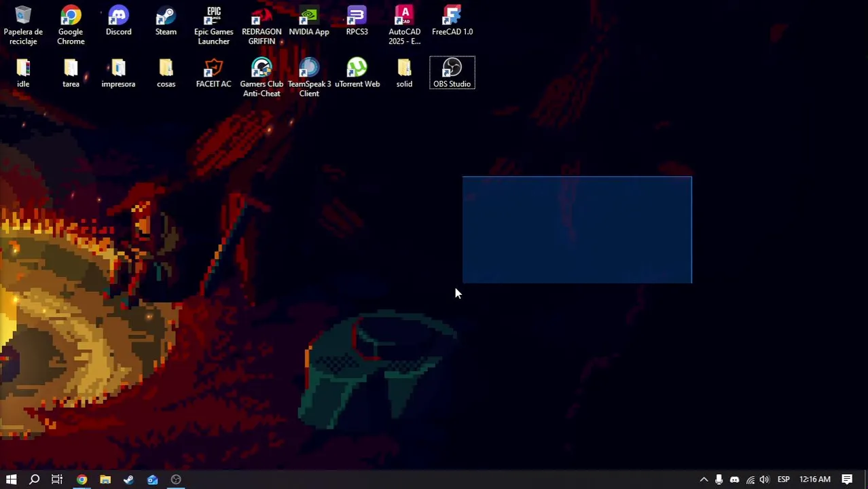Open the Wi-Fi network flyout
This screenshot has height=489, width=868.
(x=750, y=479)
